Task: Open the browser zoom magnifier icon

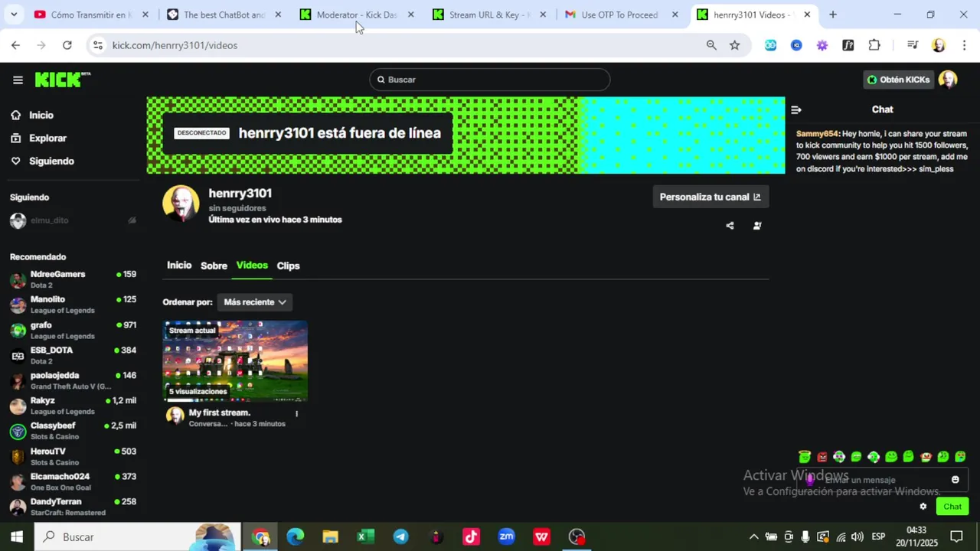Action: click(711, 45)
